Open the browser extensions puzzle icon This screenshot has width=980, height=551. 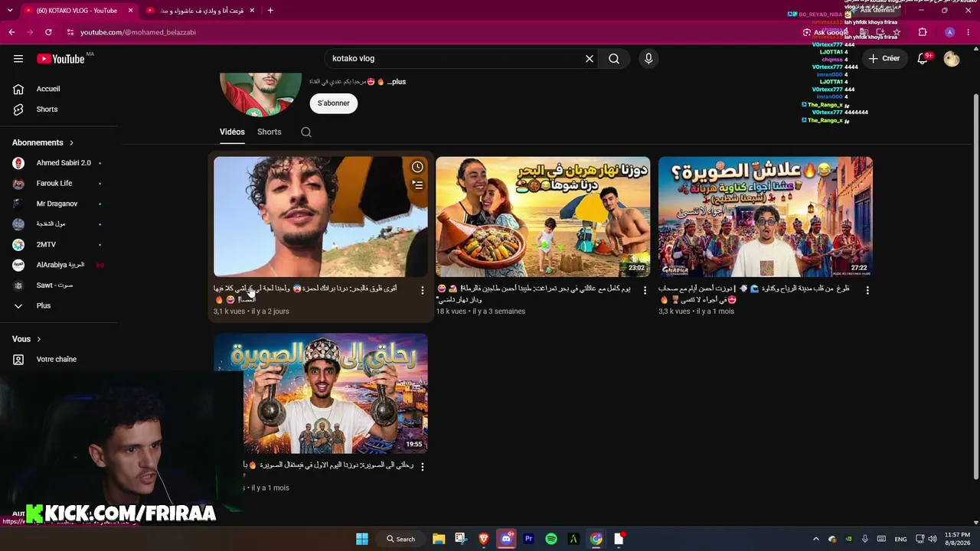pyautogui.click(x=923, y=32)
